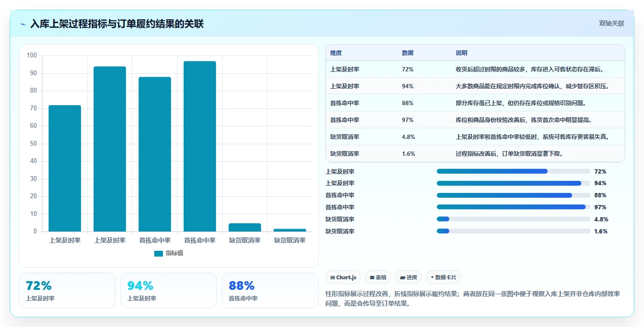Click the 50 label on the y-axis

33,144
